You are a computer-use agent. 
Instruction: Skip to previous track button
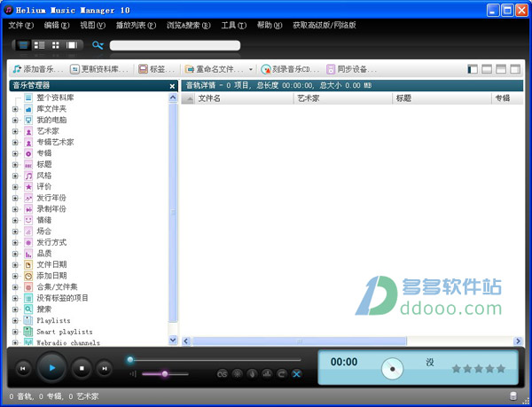coord(23,369)
